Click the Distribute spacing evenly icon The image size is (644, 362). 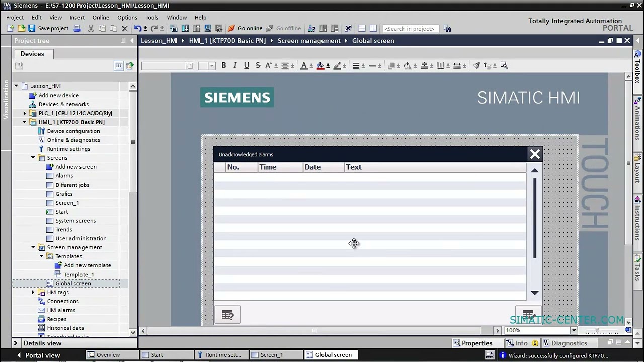441,65
